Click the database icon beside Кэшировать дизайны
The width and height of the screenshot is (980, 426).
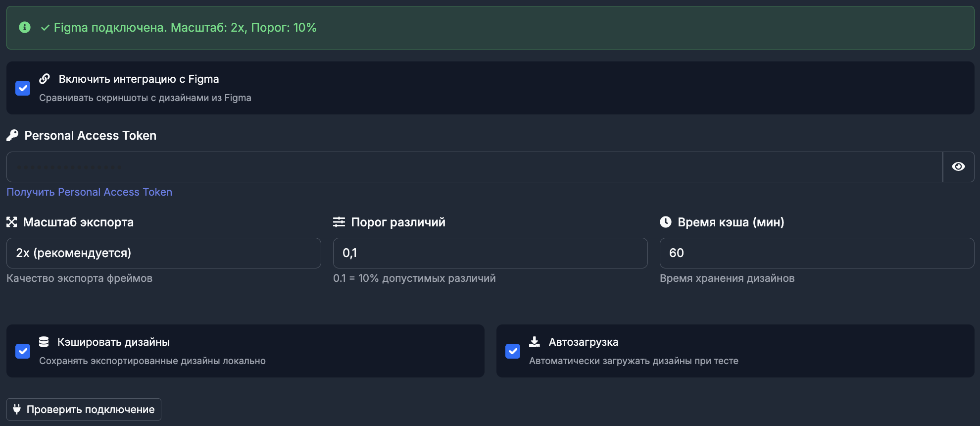click(x=44, y=342)
